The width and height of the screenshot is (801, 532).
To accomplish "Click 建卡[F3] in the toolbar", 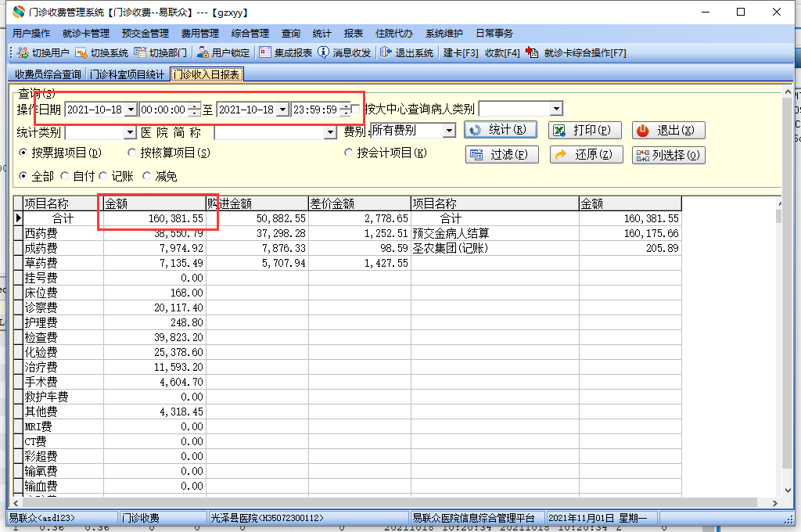I will (x=460, y=52).
